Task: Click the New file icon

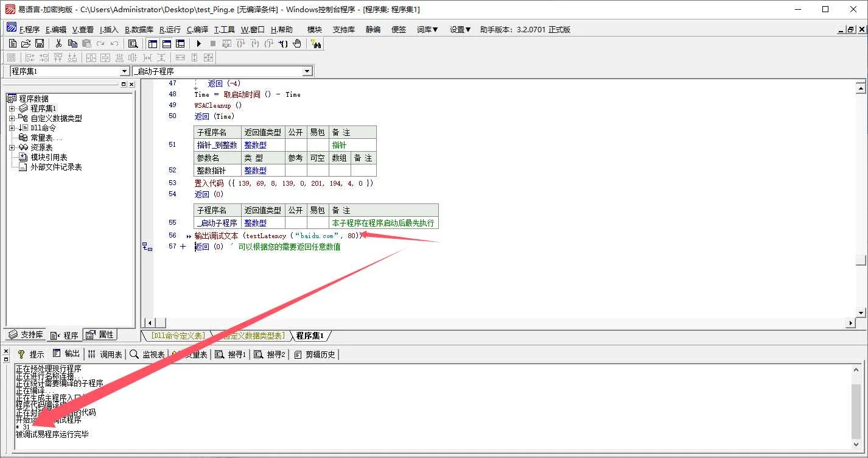Action: (12, 43)
